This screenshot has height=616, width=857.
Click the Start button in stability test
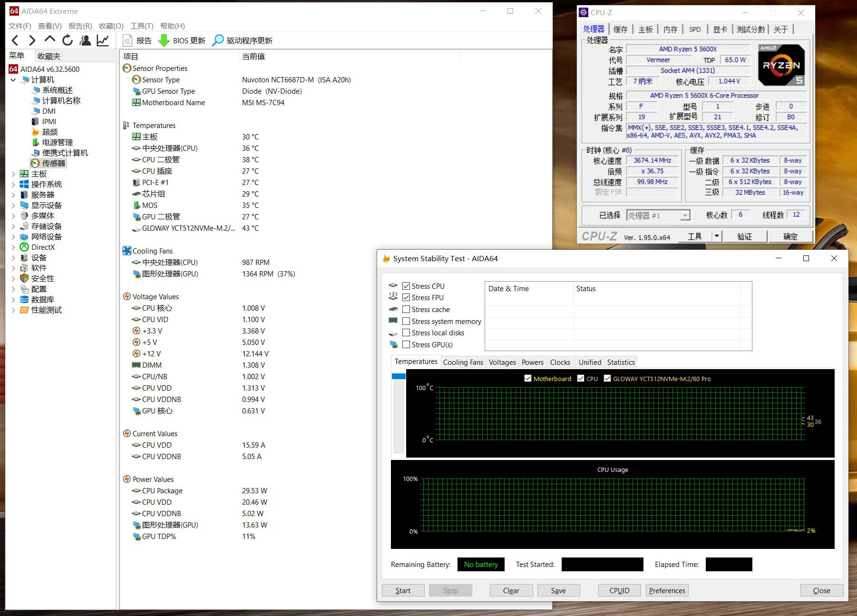pos(403,590)
